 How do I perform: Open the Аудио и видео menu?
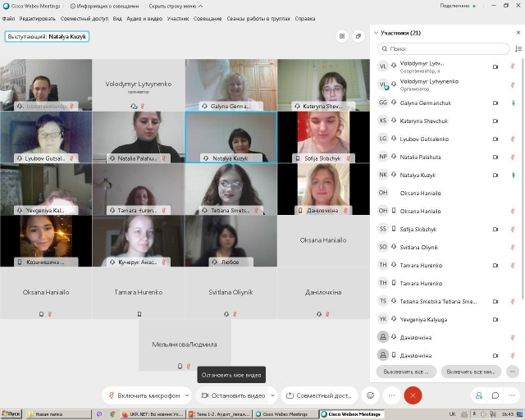coord(144,19)
